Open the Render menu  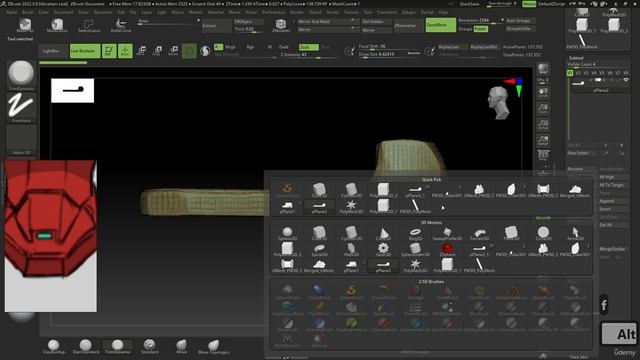pyautogui.click(x=297, y=12)
